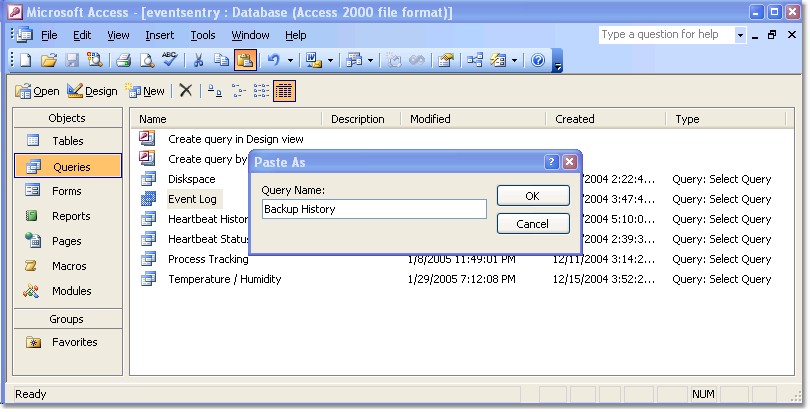The width and height of the screenshot is (810, 412).
Task: Switch to Large Icons view
Action: click(214, 91)
